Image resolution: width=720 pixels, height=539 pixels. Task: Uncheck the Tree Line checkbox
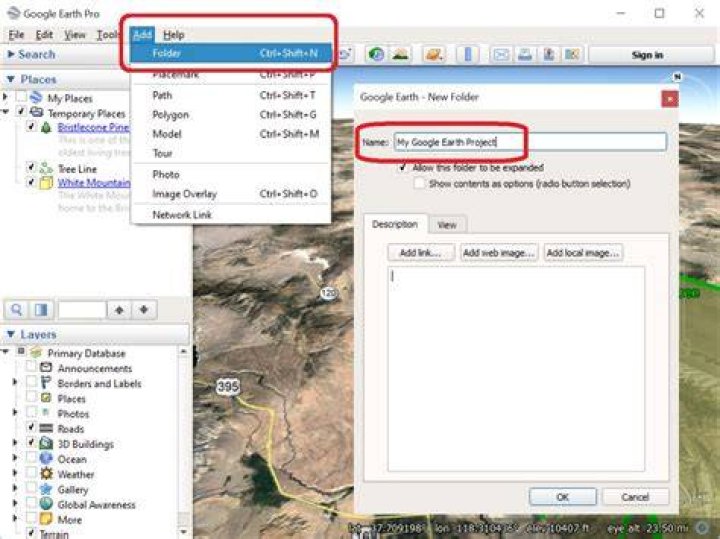31,168
